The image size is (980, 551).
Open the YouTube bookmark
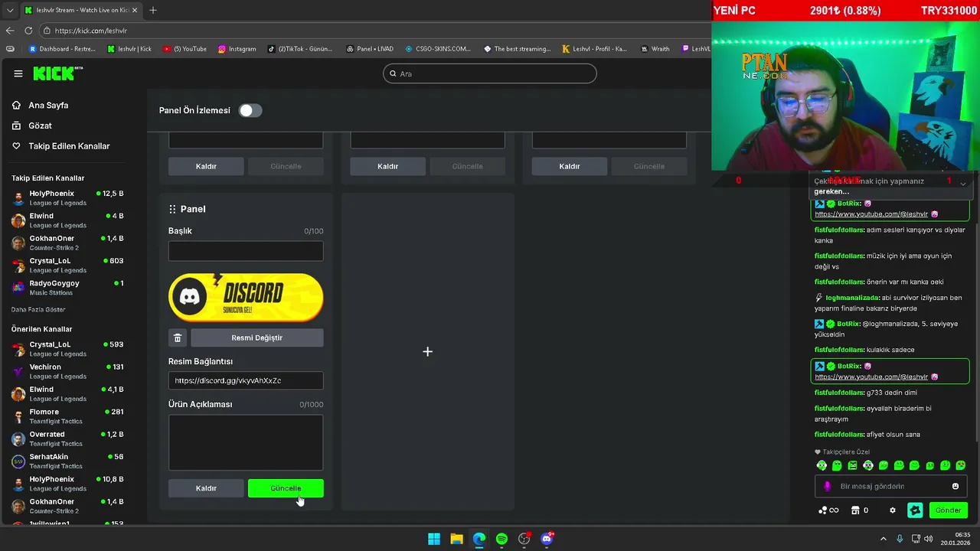click(x=185, y=49)
